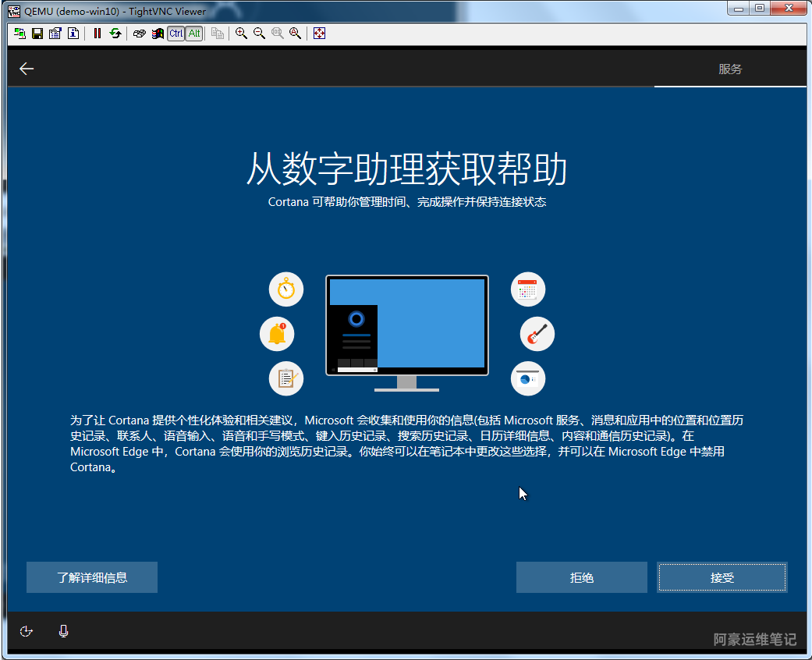Click the presentation chart circle icon
This screenshot has width=812, height=660.
(528, 378)
